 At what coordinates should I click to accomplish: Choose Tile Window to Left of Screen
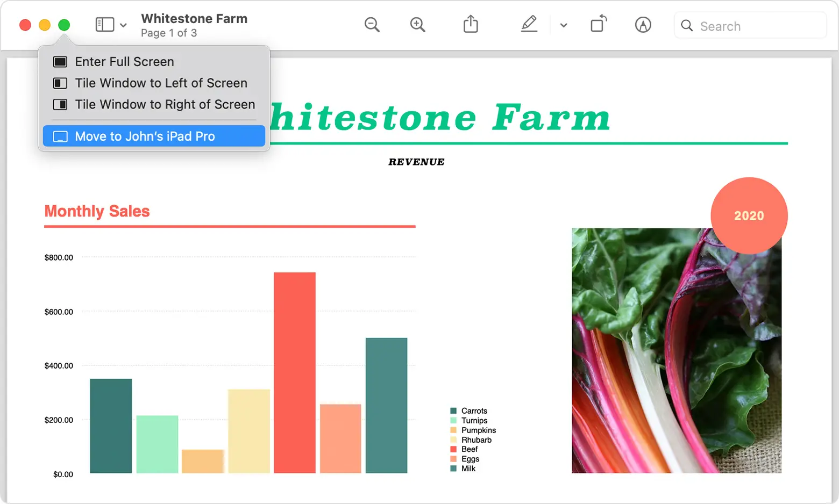(x=160, y=83)
